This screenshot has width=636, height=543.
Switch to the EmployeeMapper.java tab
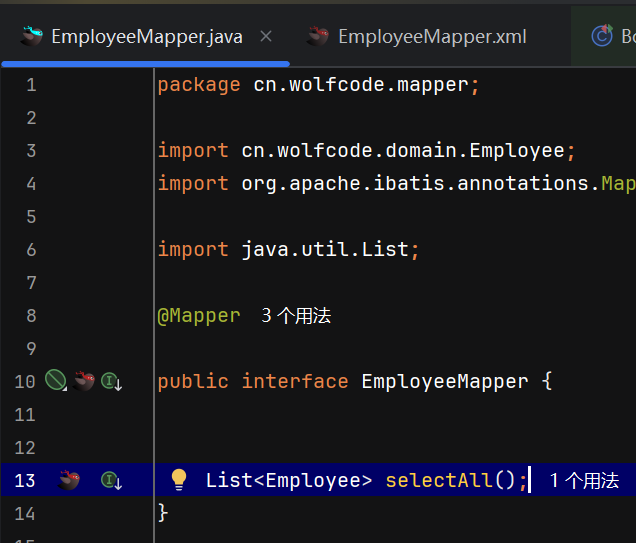pos(147,36)
